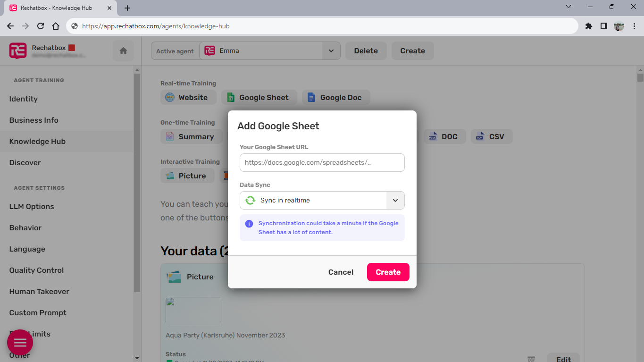Image resolution: width=644 pixels, height=362 pixels.
Task: Go back with the browser back arrow
Action: pyautogui.click(x=10, y=26)
